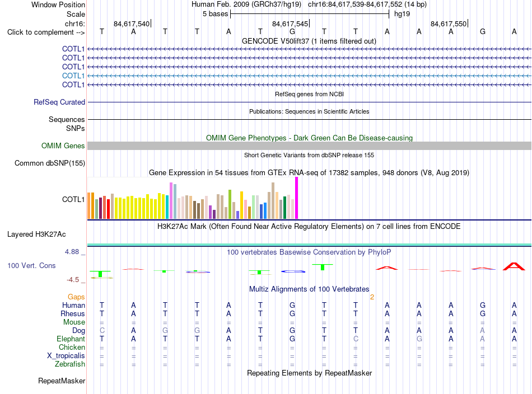Click the Zebrafish species label

click(x=70, y=364)
